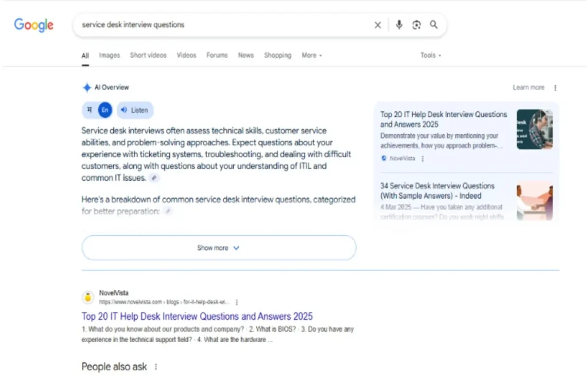Open three-dot menu beside NovelVista source card
Screen dimensions: 588x392
tap(423, 159)
